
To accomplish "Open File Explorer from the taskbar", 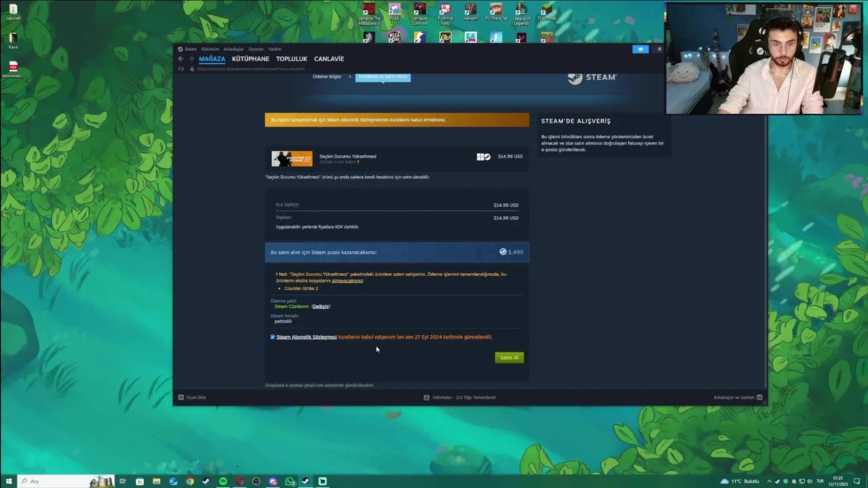I will [156, 481].
